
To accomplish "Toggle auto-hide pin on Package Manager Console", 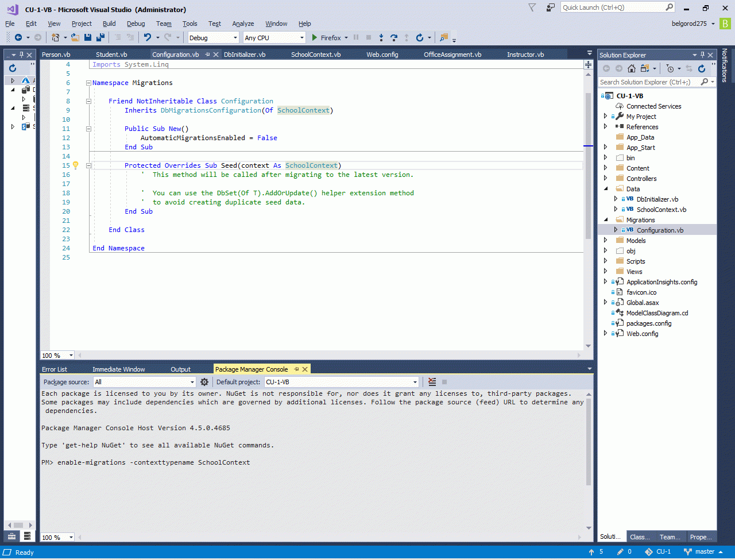I will tap(296, 369).
